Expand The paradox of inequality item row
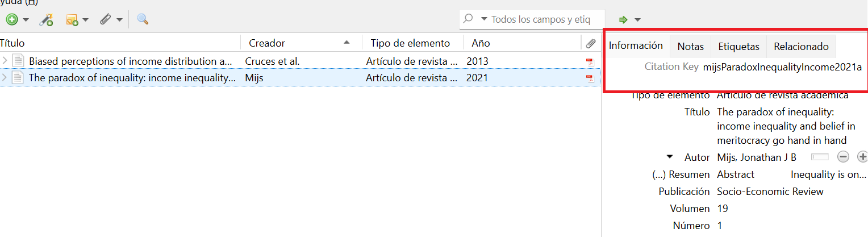This screenshot has width=868, height=237. pyautogui.click(x=5, y=78)
